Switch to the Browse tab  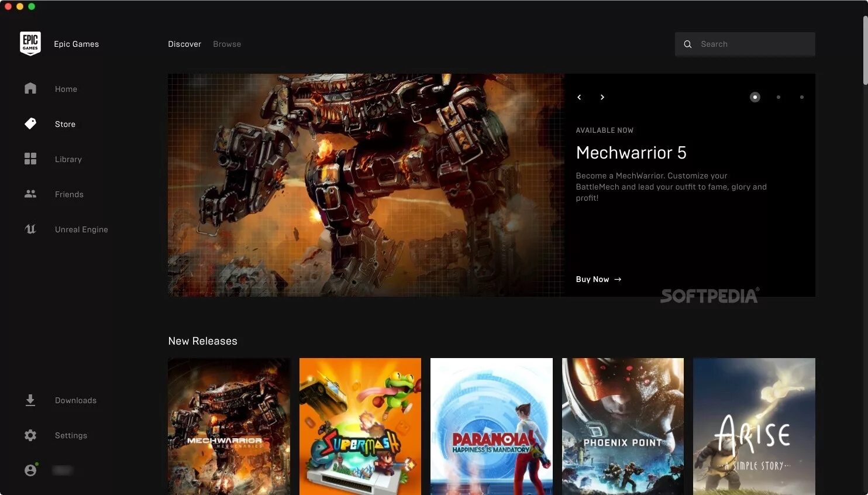pyautogui.click(x=227, y=44)
